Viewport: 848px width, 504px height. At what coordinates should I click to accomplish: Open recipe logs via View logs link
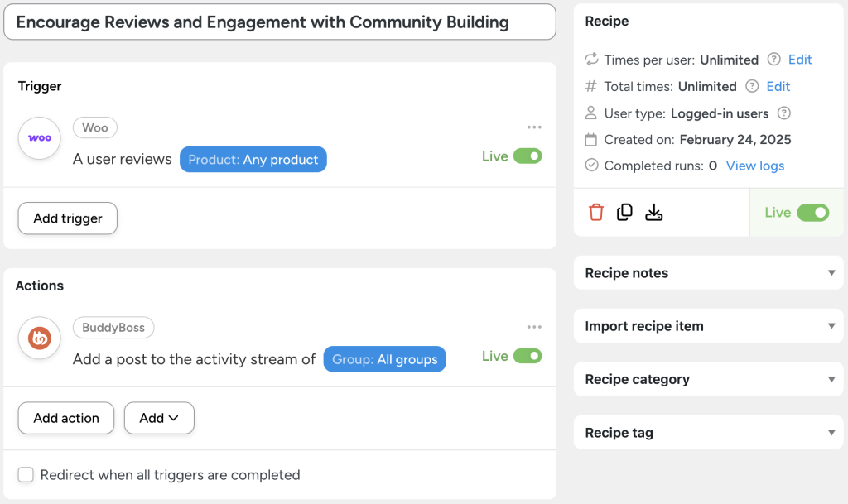click(x=754, y=165)
